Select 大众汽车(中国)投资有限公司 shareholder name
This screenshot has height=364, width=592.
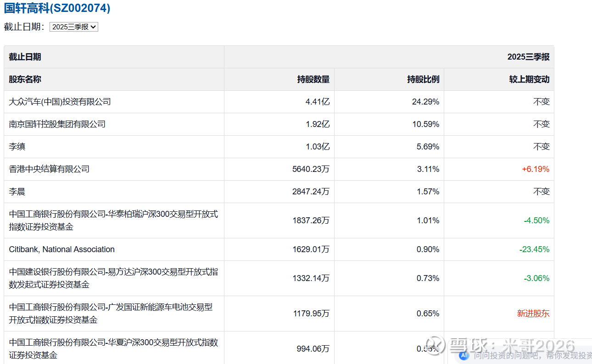[60, 102]
